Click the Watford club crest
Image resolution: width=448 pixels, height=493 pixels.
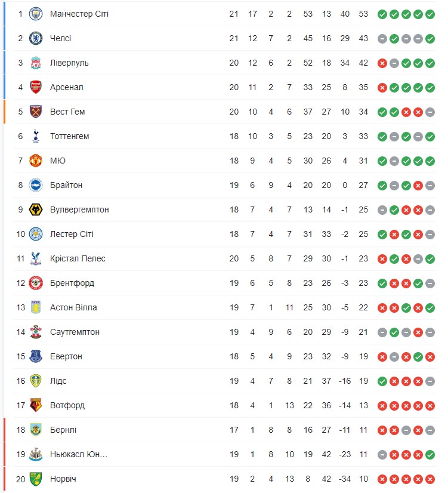click(36, 405)
